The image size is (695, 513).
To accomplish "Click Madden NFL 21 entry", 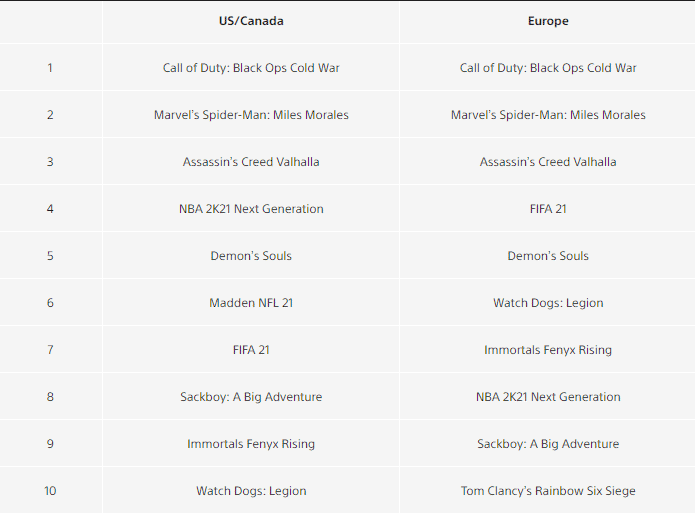I will pyautogui.click(x=251, y=303).
